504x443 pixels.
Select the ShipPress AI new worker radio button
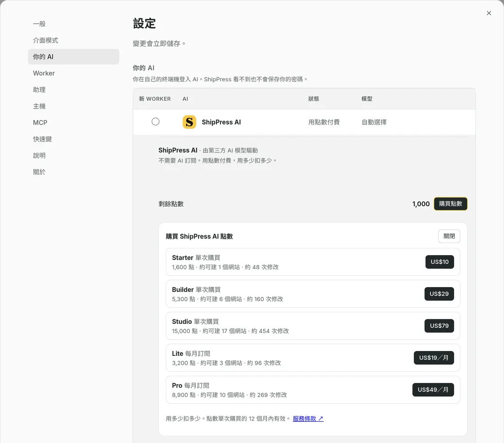pyautogui.click(x=156, y=122)
